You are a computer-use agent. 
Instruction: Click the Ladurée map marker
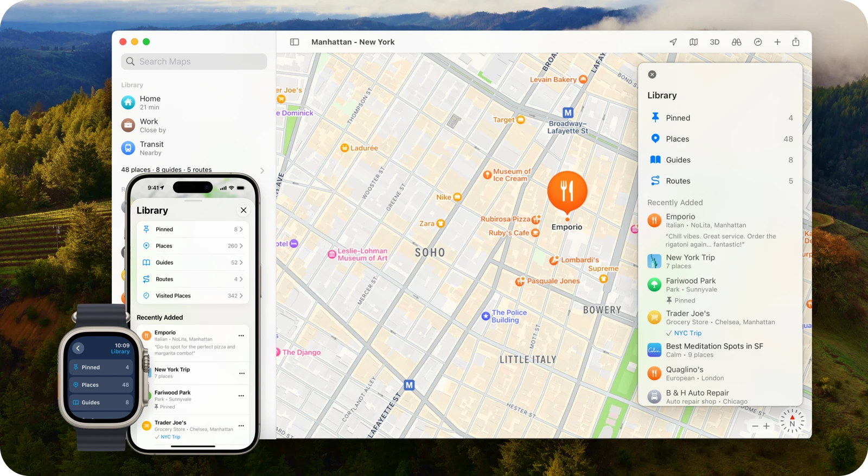(x=344, y=148)
